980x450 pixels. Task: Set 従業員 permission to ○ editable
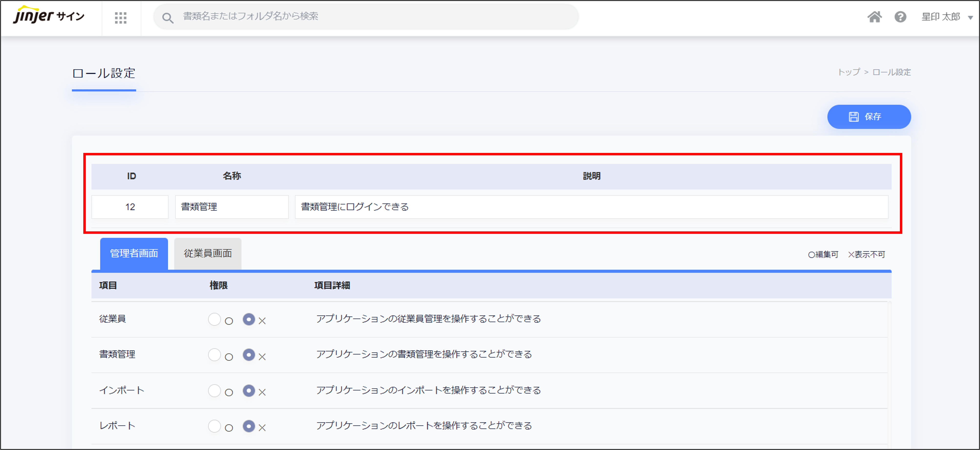coord(214,319)
